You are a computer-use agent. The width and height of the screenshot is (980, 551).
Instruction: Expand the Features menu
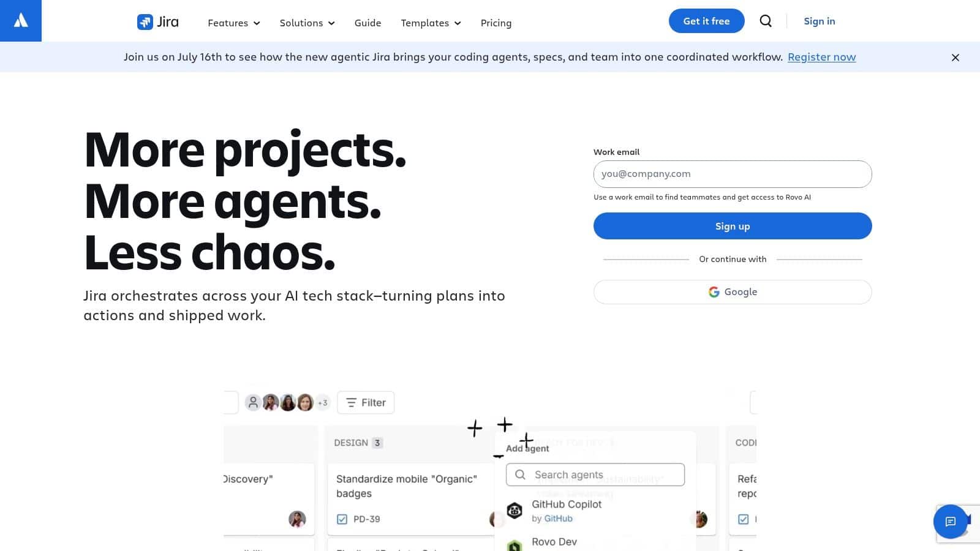coord(234,23)
